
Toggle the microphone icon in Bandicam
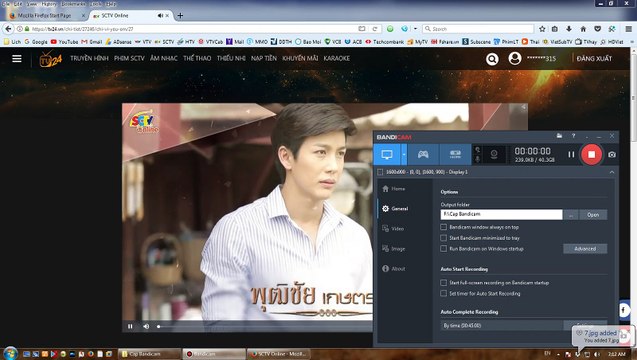point(477,159)
